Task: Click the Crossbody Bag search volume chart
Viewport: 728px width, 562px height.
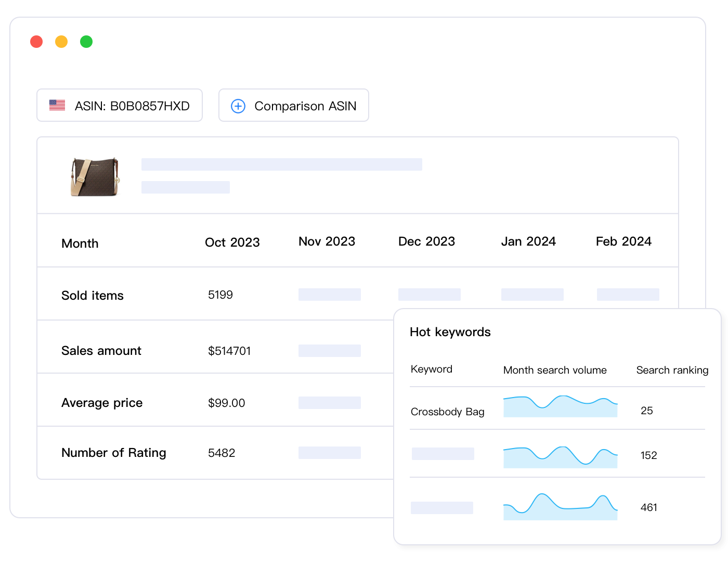Action: pos(560,406)
